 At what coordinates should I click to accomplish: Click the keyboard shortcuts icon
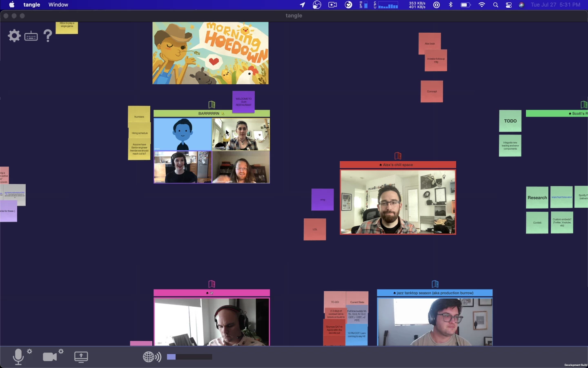[31, 36]
